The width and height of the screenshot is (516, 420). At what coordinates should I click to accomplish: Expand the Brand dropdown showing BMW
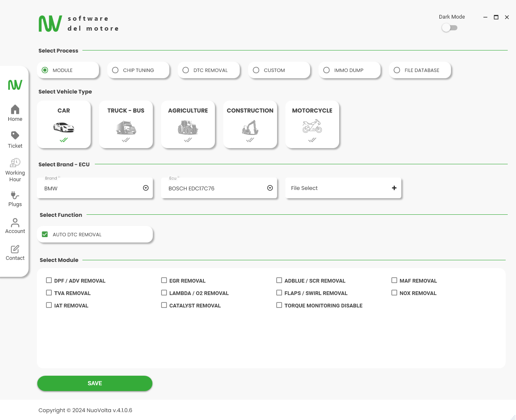145,188
